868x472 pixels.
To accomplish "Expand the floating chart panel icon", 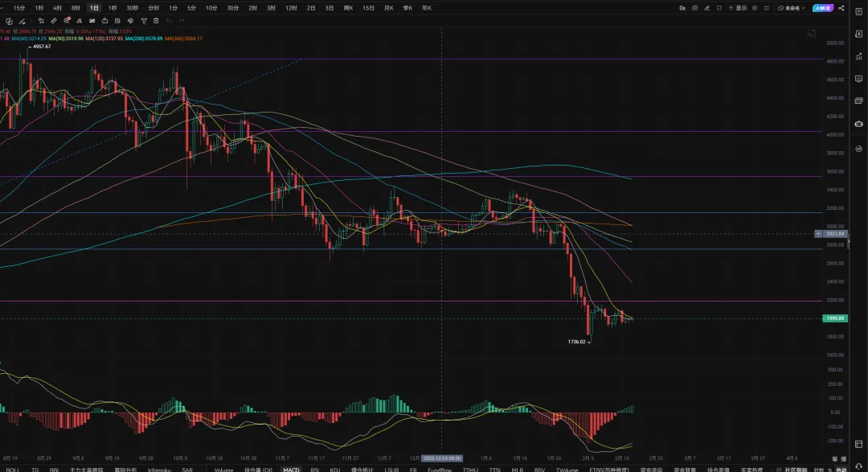I will coord(812,34).
